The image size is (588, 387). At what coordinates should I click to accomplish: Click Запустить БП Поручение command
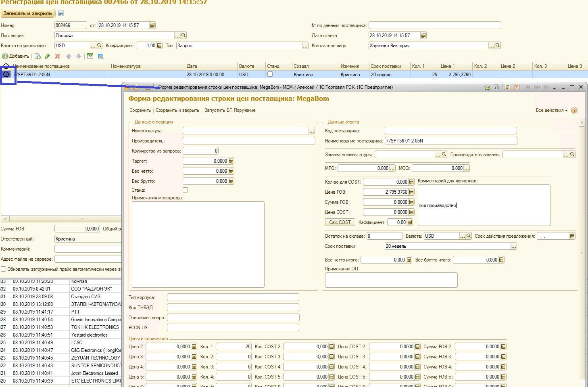230,110
